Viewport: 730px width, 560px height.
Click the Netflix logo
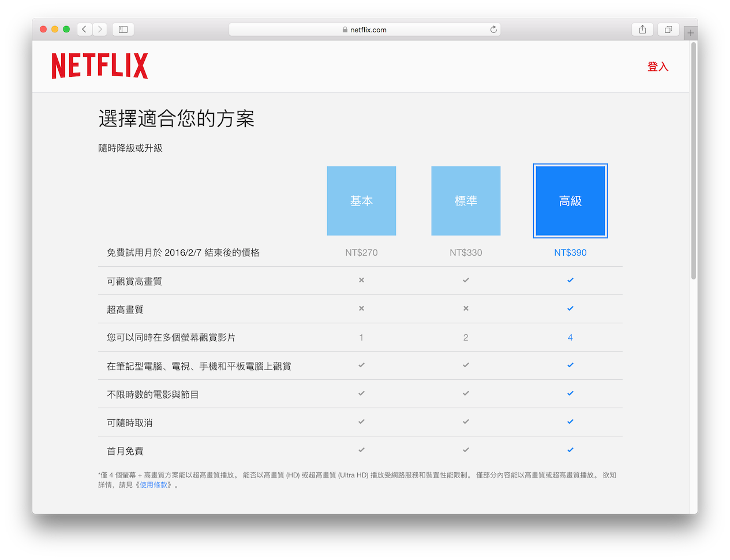click(100, 66)
